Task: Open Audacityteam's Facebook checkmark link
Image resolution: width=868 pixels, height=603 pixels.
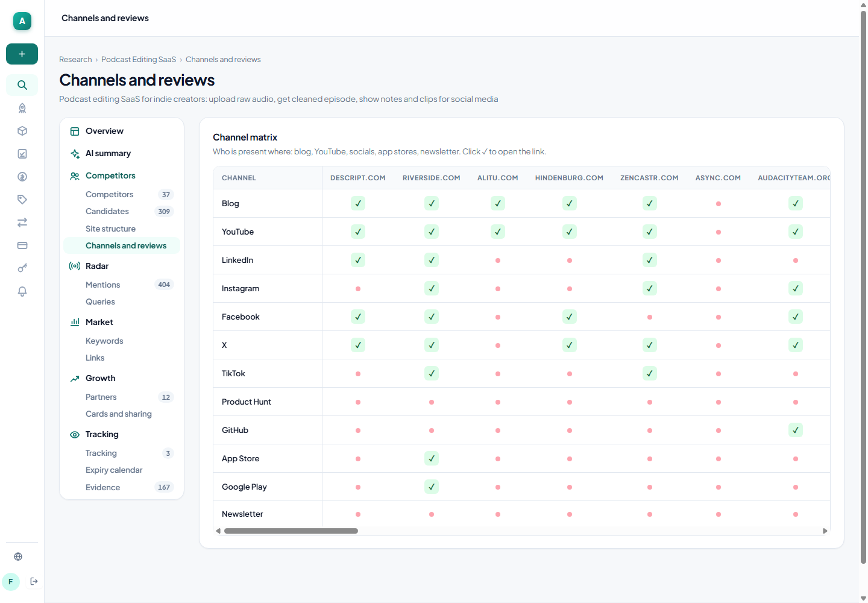Action: click(x=796, y=317)
